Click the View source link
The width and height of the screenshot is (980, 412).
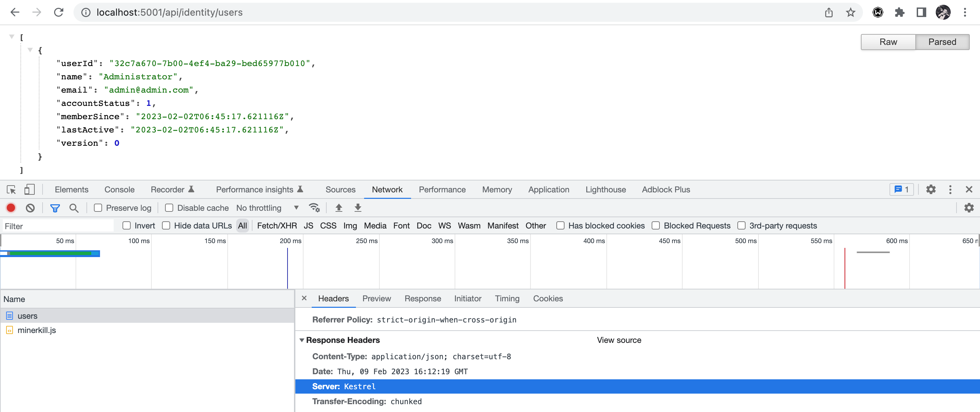click(x=619, y=340)
